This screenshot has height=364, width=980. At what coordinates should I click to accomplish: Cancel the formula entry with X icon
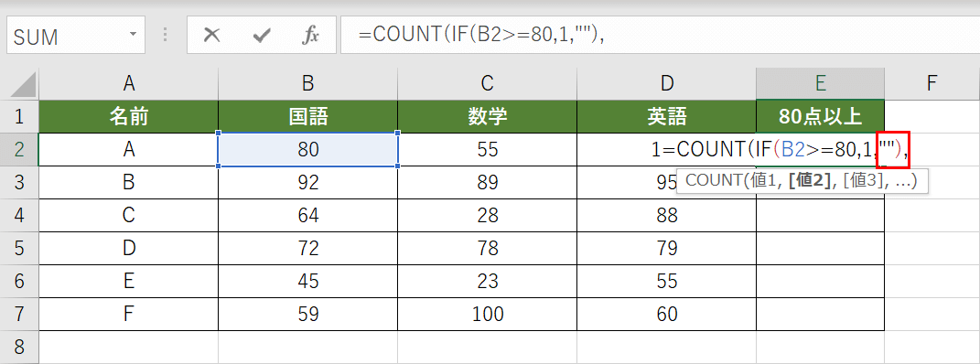point(212,36)
